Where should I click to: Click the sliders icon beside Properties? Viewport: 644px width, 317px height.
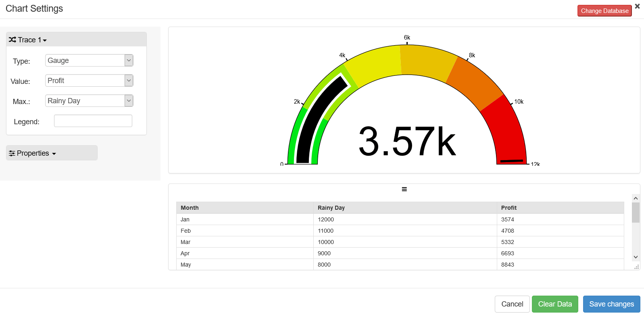[x=12, y=153]
